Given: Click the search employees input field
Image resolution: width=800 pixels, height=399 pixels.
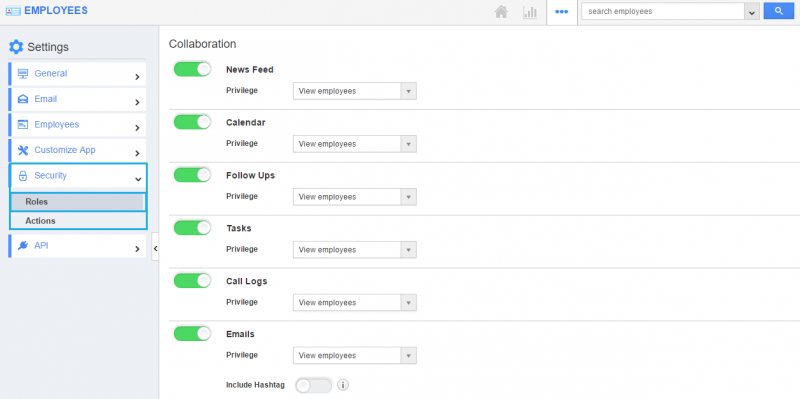Looking at the screenshot, I should coord(663,11).
